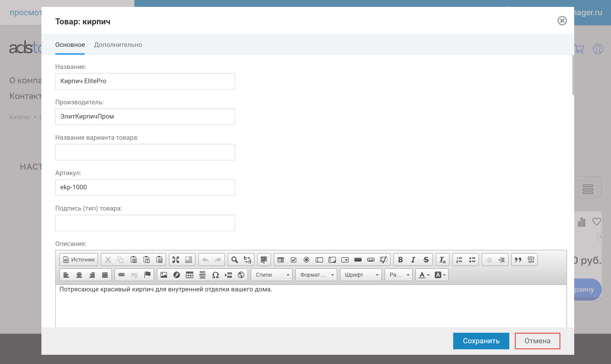The width and height of the screenshot is (611, 364).
Task: Switch to the Дополнительно tab
Action: [x=118, y=45]
